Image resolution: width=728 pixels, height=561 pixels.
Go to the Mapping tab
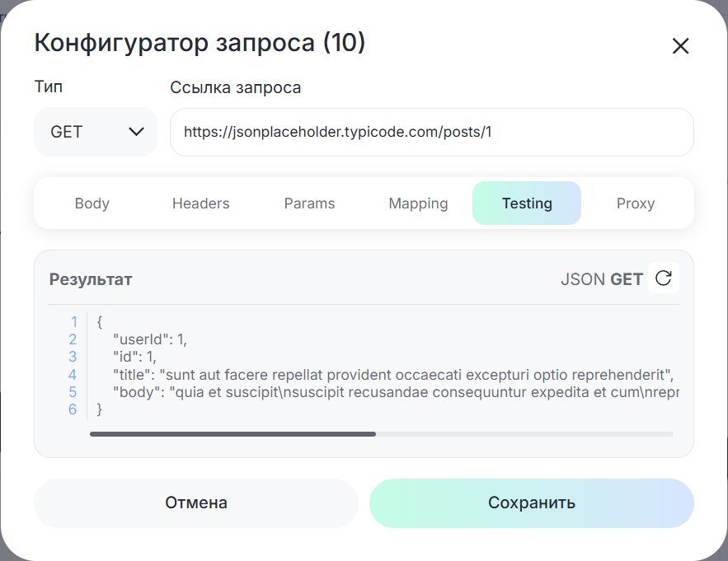pos(418,203)
